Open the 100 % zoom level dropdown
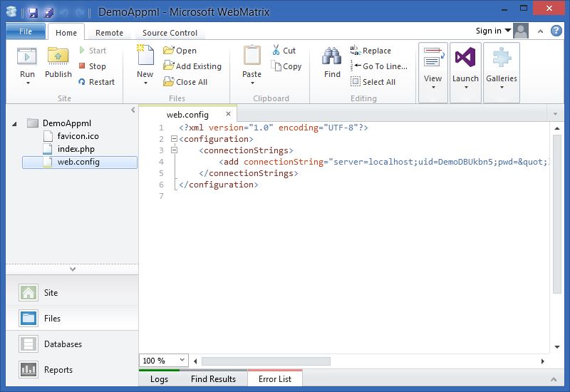The width and height of the screenshot is (570, 392). 182,360
